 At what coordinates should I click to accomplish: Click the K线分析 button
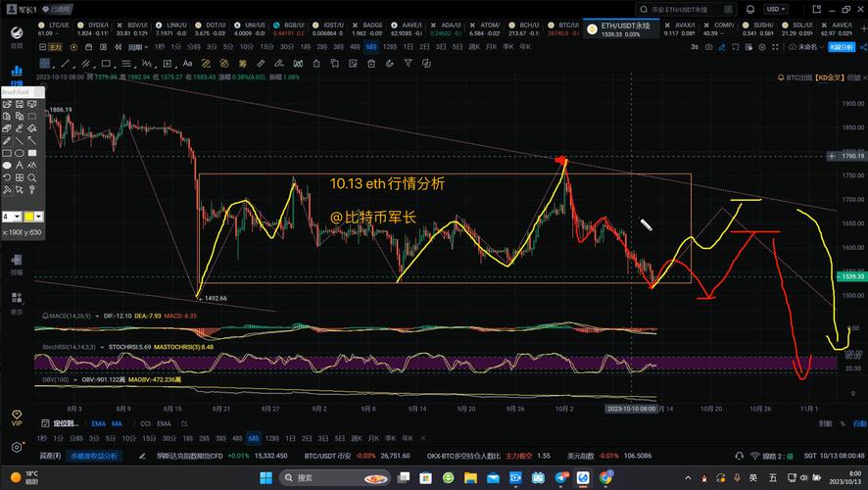coord(841,46)
